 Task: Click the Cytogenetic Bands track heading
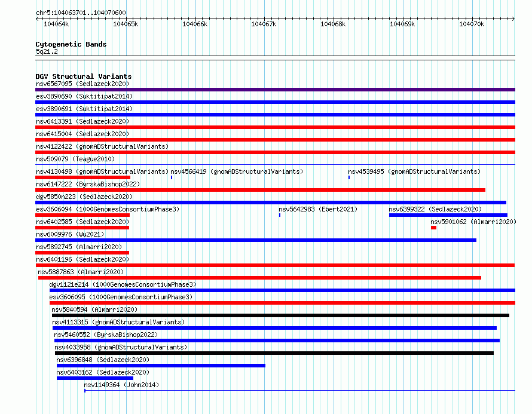coord(71,44)
